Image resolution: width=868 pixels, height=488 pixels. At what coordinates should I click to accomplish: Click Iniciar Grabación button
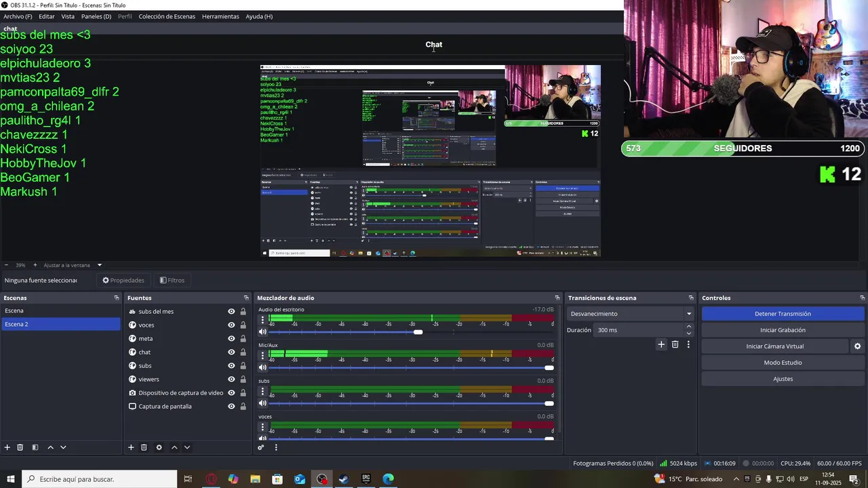click(x=783, y=330)
